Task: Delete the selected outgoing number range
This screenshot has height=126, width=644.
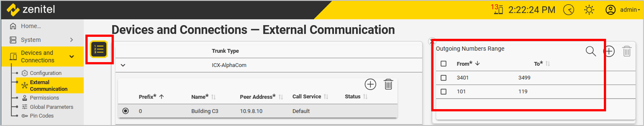Action: pyautogui.click(x=627, y=51)
